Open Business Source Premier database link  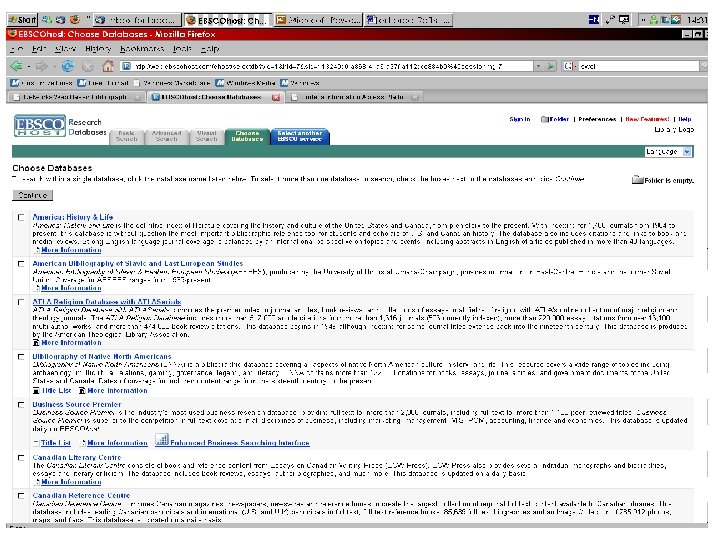pyautogui.click(x=77, y=405)
